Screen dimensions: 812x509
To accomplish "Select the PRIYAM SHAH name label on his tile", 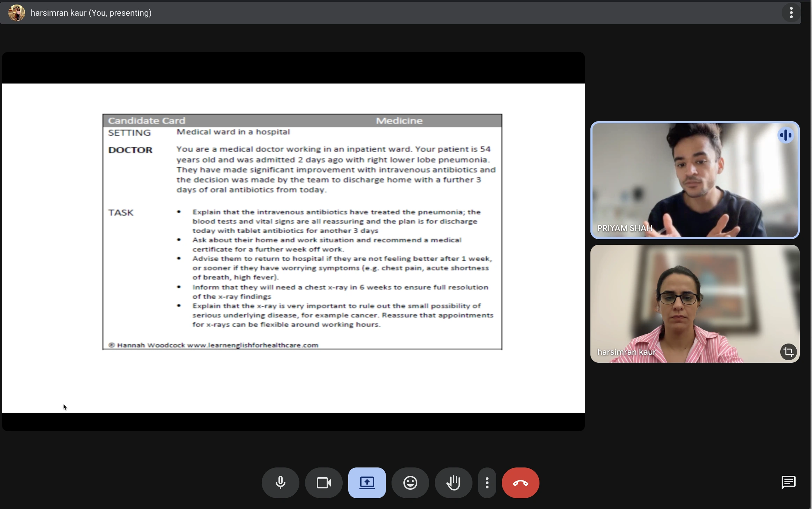I will point(624,228).
